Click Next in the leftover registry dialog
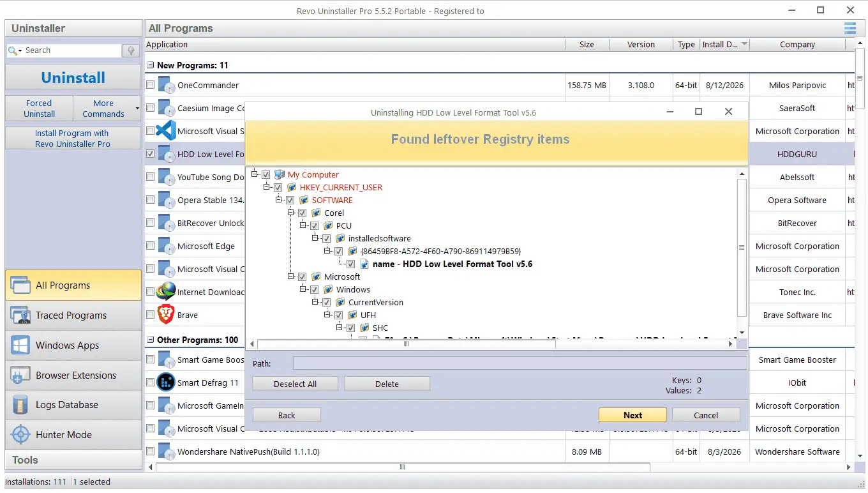Screen dimensions: 868x493 [x=632, y=415]
